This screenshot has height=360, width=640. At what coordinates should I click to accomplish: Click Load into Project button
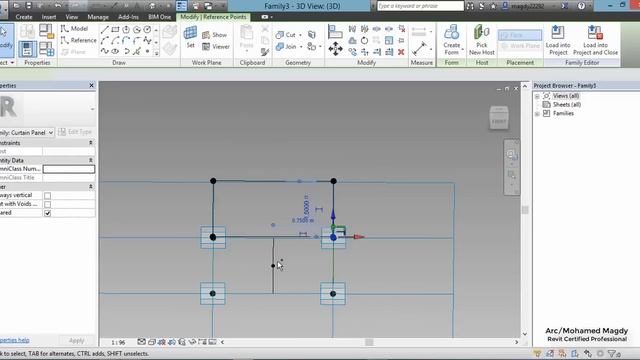click(558, 40)
